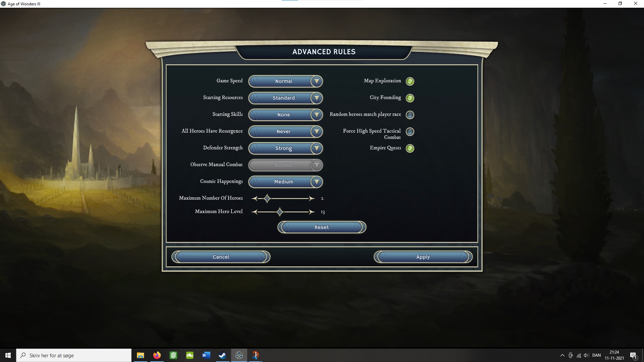Open the clock and date flyout
The height and width of the screenshot is (362, 644).
[x=614, y=355]
